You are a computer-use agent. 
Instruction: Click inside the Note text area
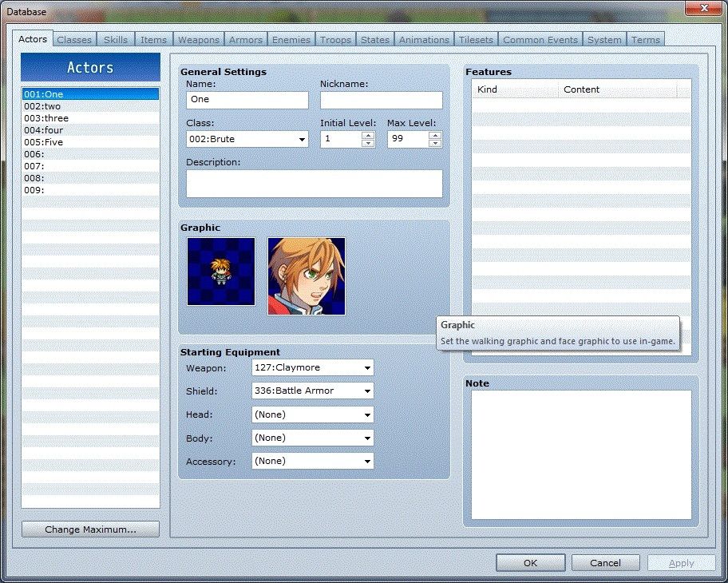pos(580,454)
